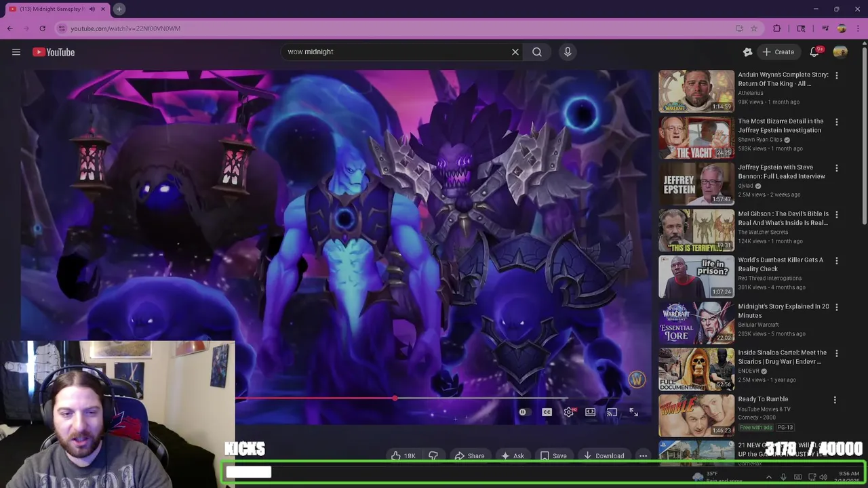Open media controls icon in toolbar
The image size is (868, 488).
click(825, 28)
